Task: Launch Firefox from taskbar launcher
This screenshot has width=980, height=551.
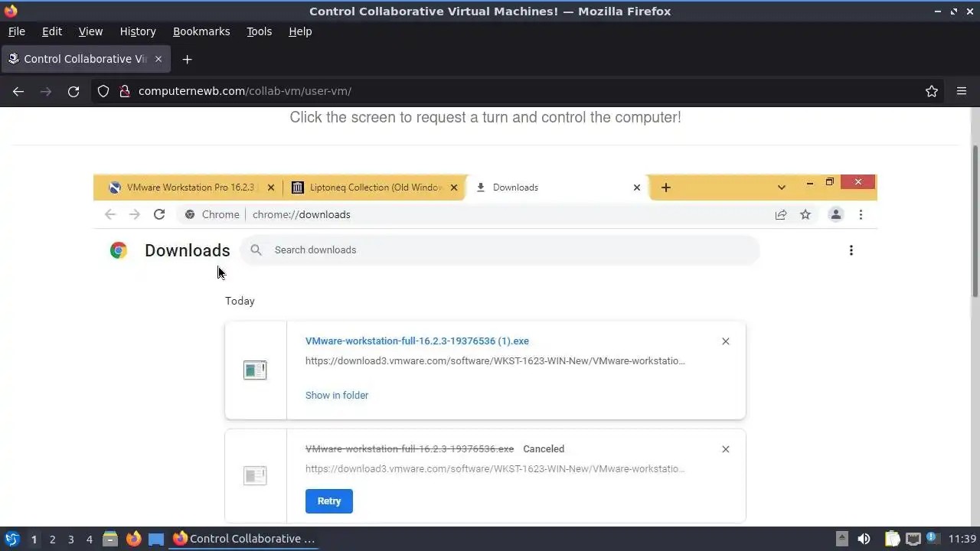Action: [133, 539]
